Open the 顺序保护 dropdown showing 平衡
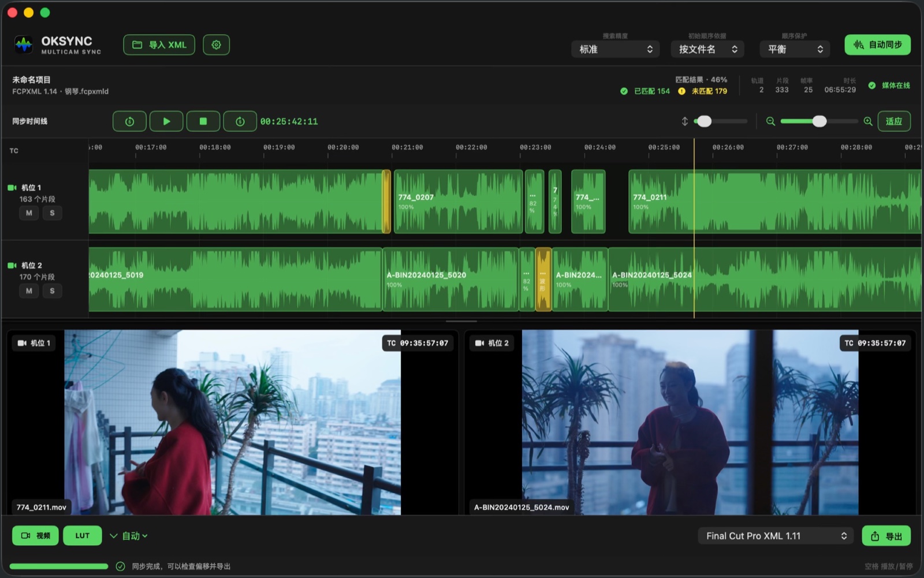The image size is (924, 578). [x=795, y=50]
